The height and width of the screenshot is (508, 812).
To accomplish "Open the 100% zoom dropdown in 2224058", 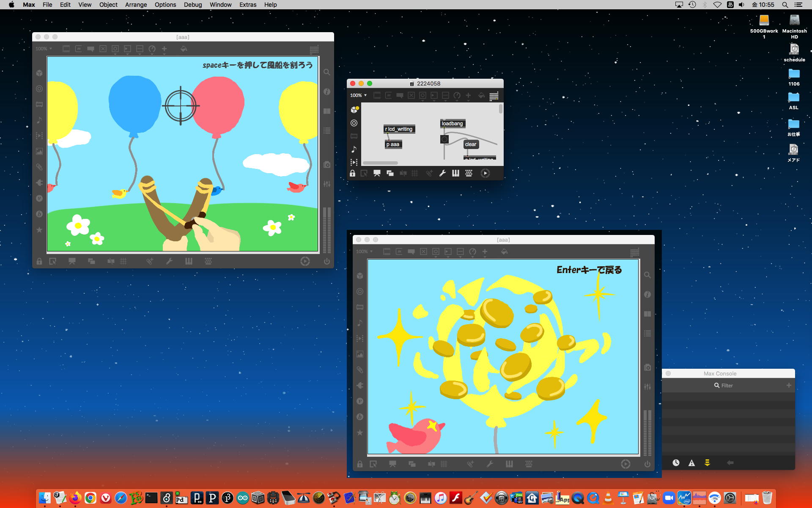I will pyautogui.click(x=358, y=96).
